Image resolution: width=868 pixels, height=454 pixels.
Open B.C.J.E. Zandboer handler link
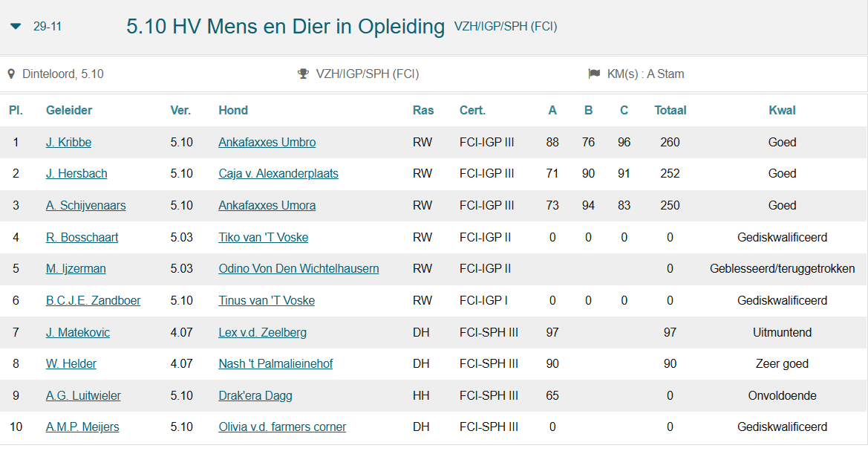pyautogui.click(x=93, y=301)
